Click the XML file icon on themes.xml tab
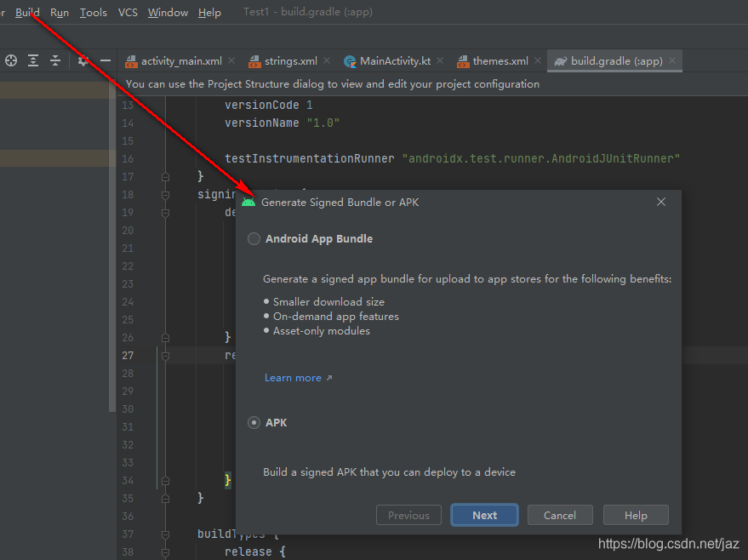Image resolution: width=748 pixels, height=560 pixels. pos(463,61)
